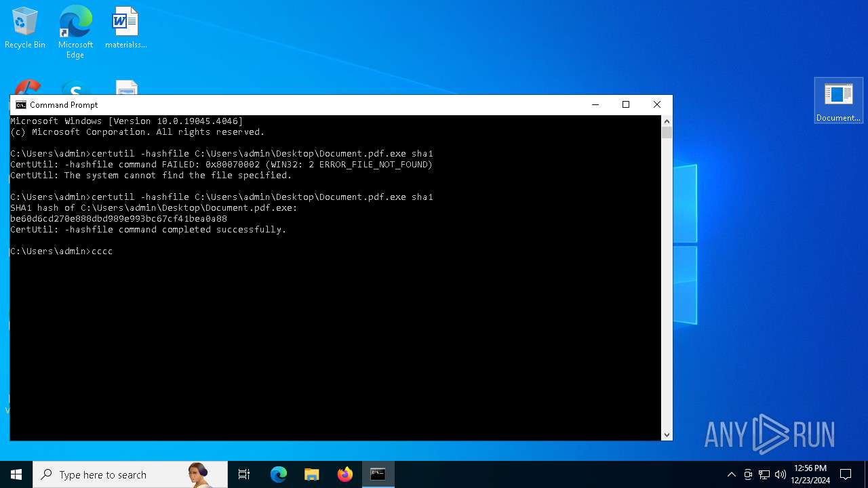Click the Command Prompt title bar icon
The width and height of the screenshot is (868, 488).
21,105
